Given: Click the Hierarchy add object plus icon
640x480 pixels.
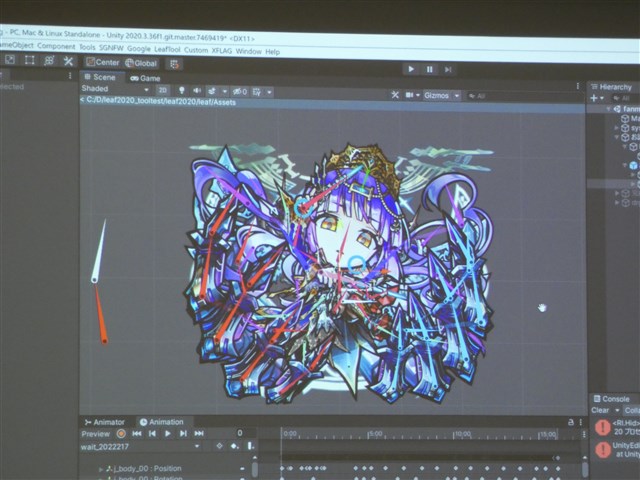Looking at the screenshot, I should point(594,98).
